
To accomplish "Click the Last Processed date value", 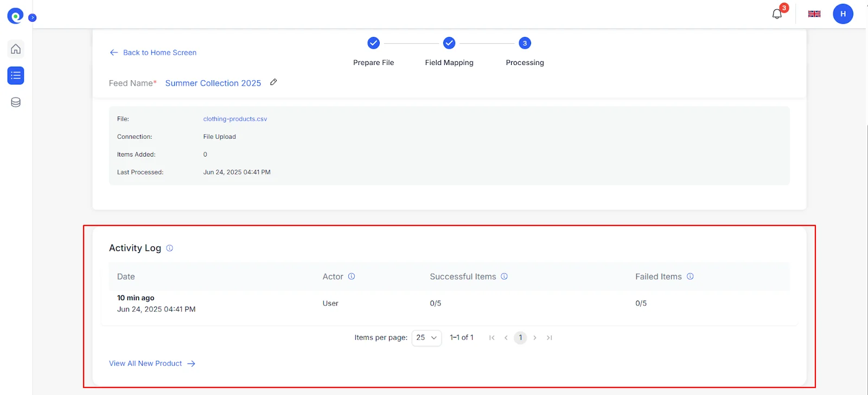I will [237, 172].
